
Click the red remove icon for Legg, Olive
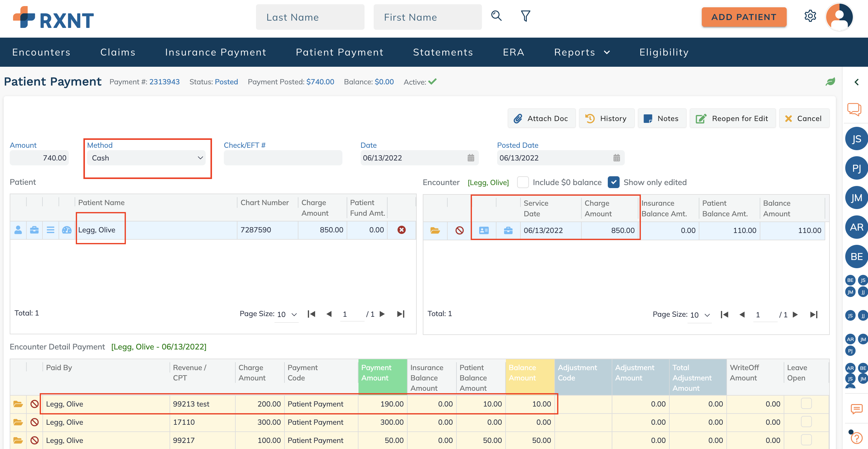[x=401, y=230]
